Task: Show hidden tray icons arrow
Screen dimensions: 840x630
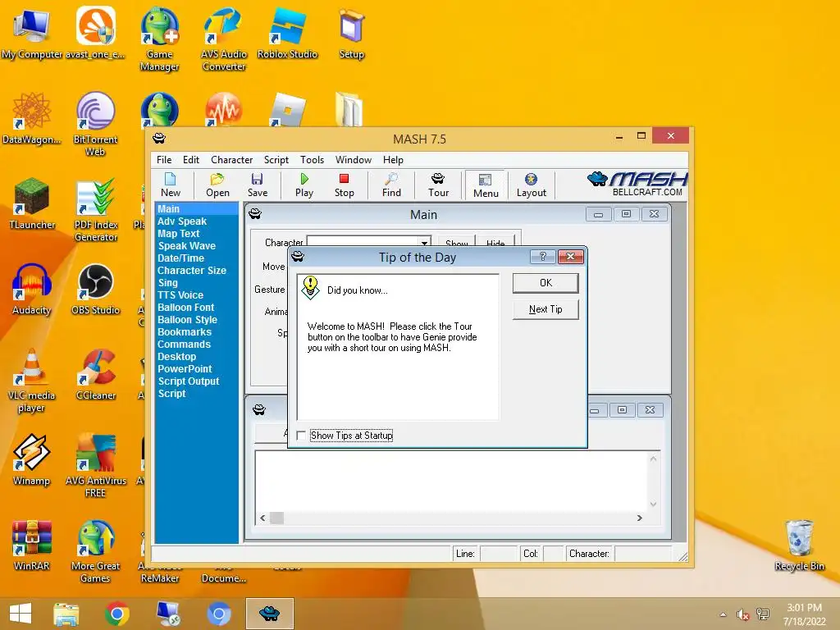Action: (x=724, y=614)
